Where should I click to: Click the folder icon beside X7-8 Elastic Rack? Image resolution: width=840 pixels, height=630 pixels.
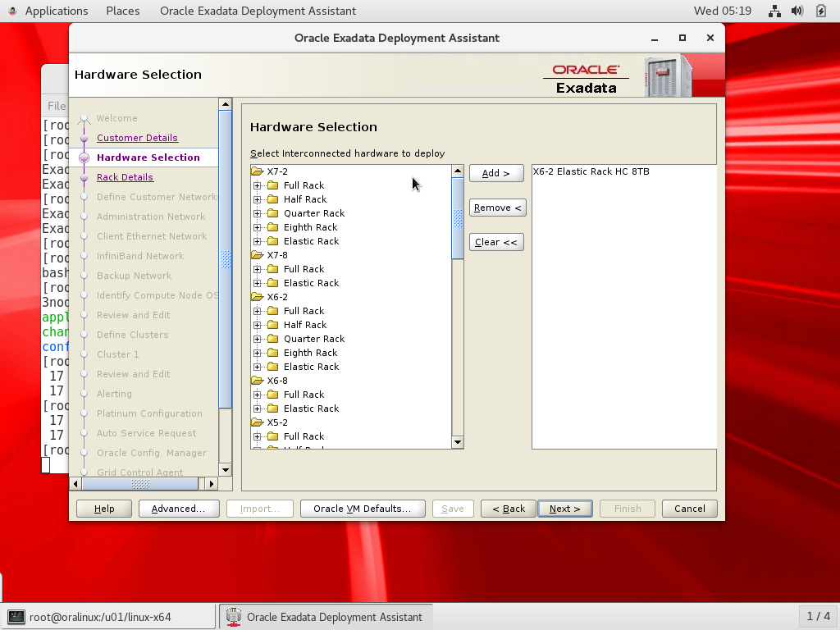[x=273, y=283]
